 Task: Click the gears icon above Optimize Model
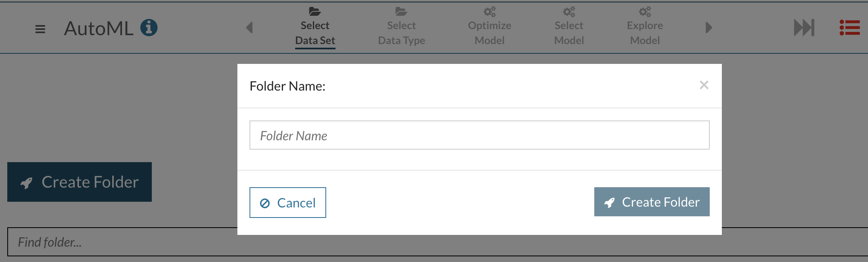pyautogui.click(x=489, y=11)
